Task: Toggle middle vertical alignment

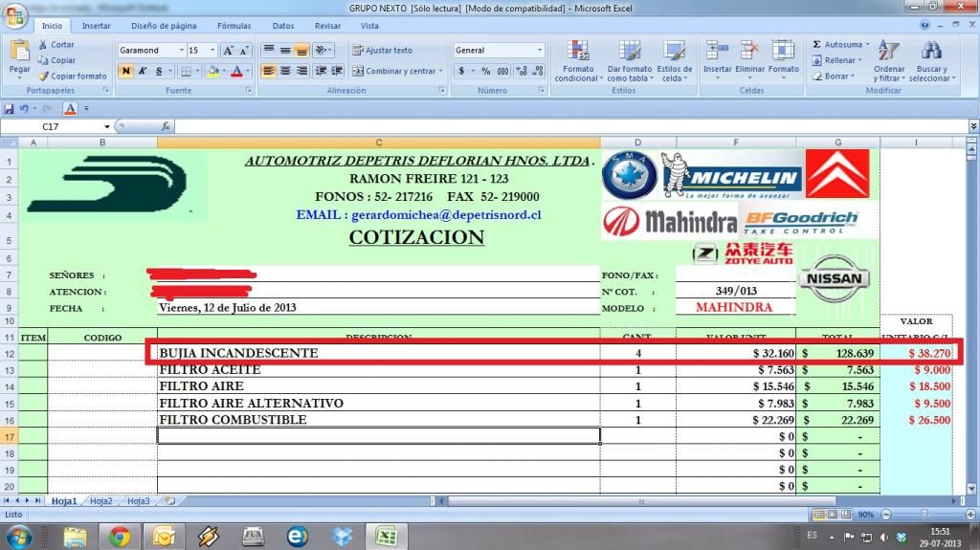Action: [285, 50]
